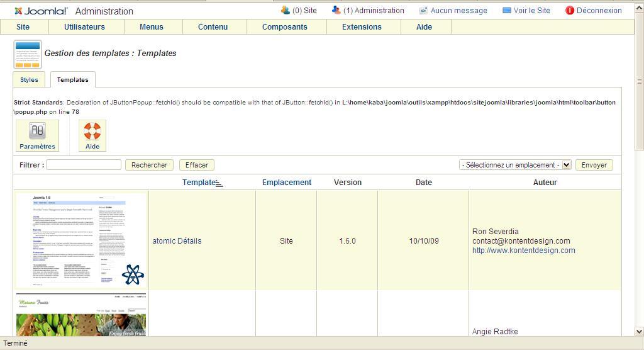
Task: Click the fruit shop template preview thumbnail
Action: pos(81,315)
